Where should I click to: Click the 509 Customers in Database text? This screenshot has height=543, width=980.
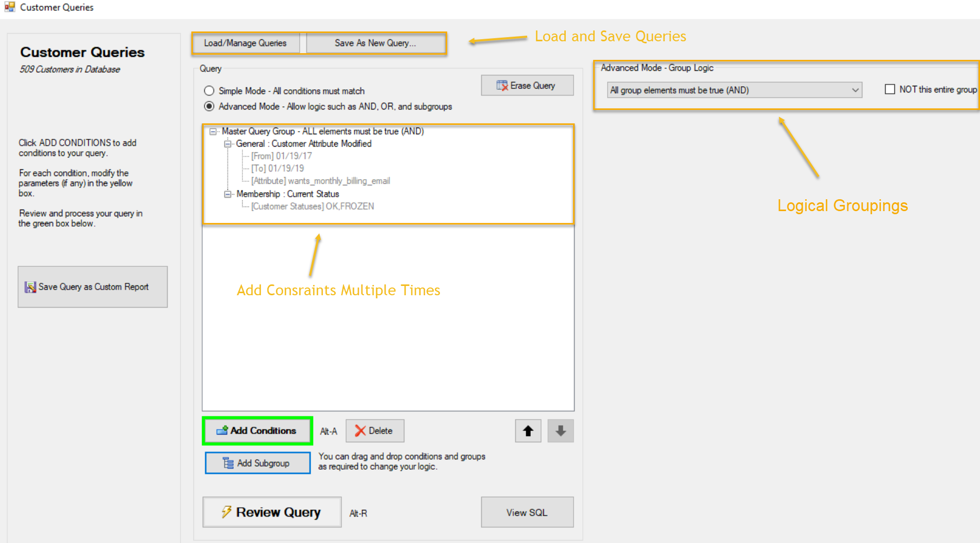70,69
